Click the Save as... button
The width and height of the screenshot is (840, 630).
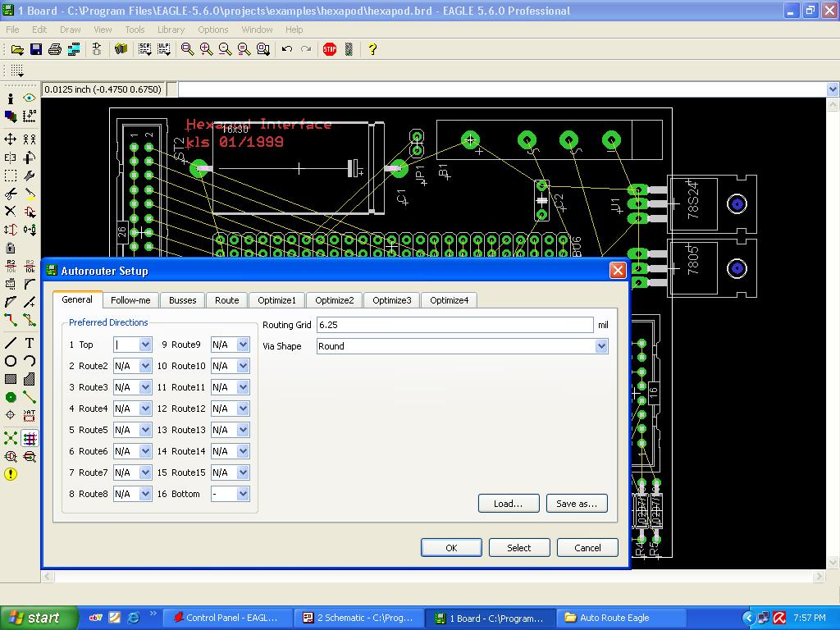[577, 504]
